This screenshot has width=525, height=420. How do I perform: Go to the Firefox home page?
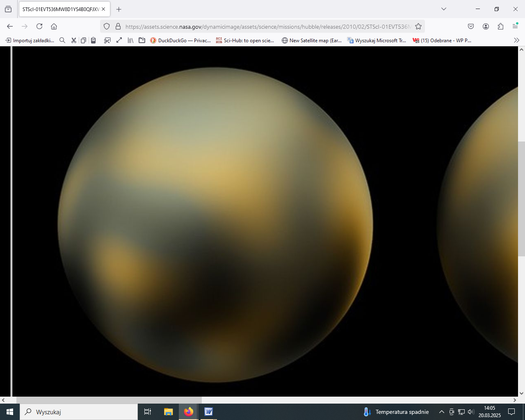click(54, 26)
